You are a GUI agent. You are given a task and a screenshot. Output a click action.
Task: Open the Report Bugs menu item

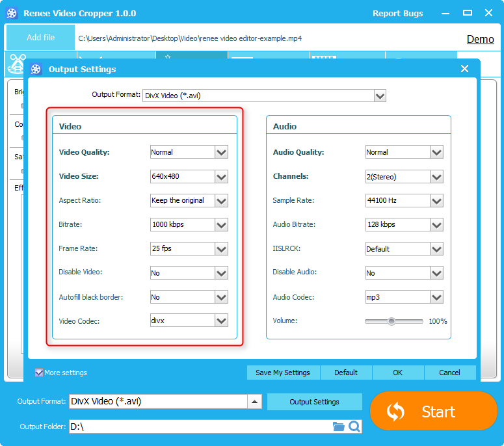point(397,13)
